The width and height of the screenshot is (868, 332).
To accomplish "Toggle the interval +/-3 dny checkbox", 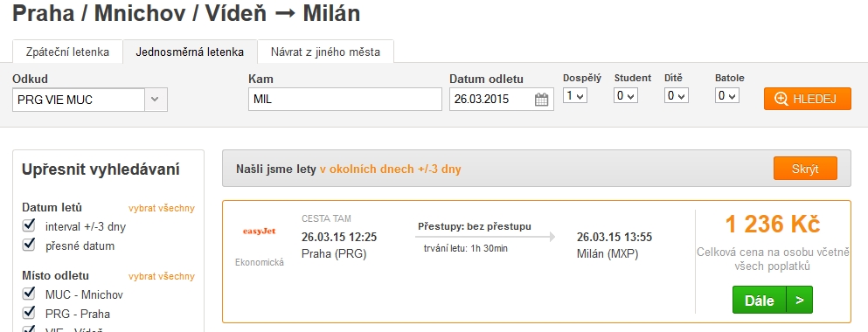I will (29, 225).
